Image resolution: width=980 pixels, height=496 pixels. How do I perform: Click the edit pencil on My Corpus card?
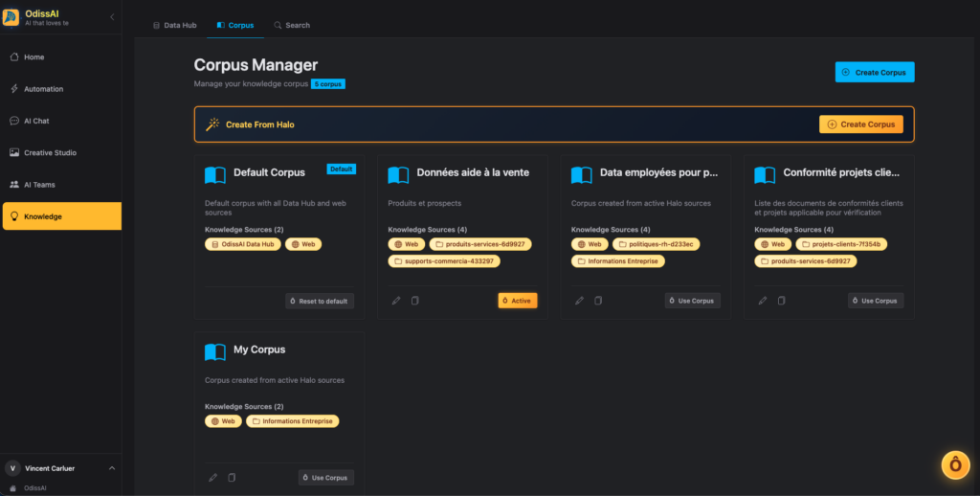212,478
